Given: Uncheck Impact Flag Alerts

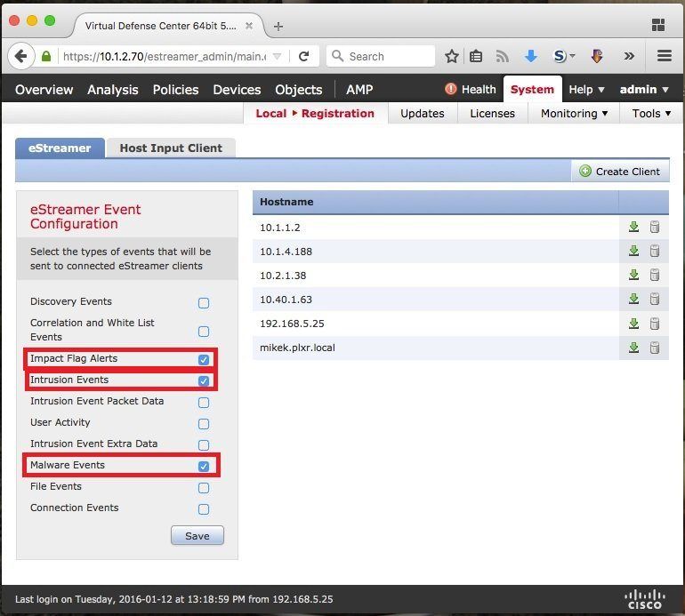Looking at the screenshot, I should pyautogui.click(x=204, y=359).
